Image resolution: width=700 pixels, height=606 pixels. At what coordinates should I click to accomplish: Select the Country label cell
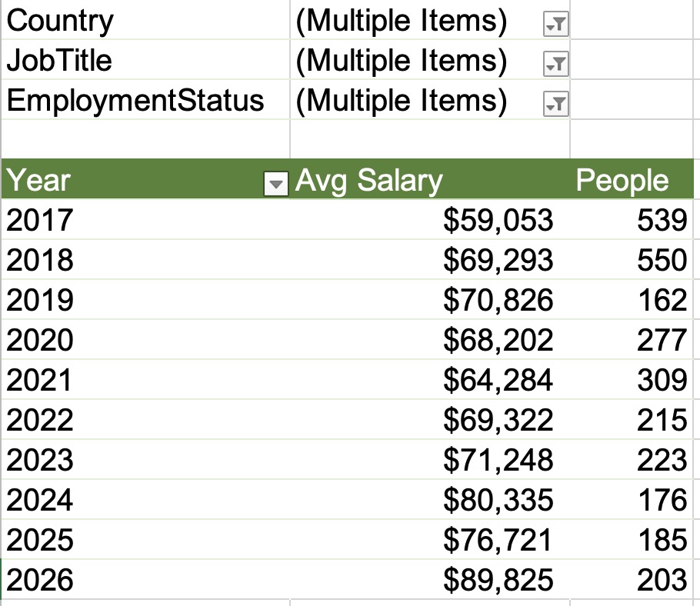click(x=60, y=22)
